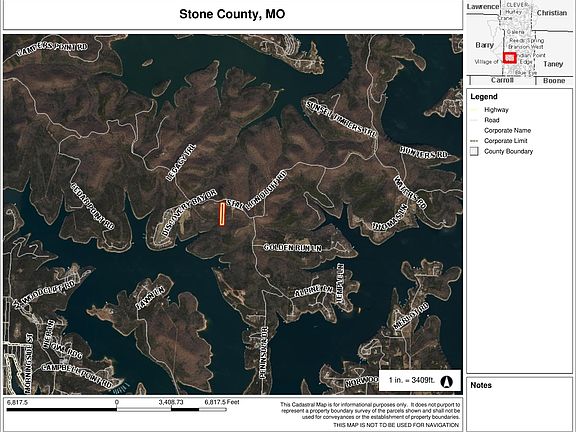Viewport: 576px width, 432px height.
Task: Click the Alpine Ln road label
Action: [x=313, y=292]
